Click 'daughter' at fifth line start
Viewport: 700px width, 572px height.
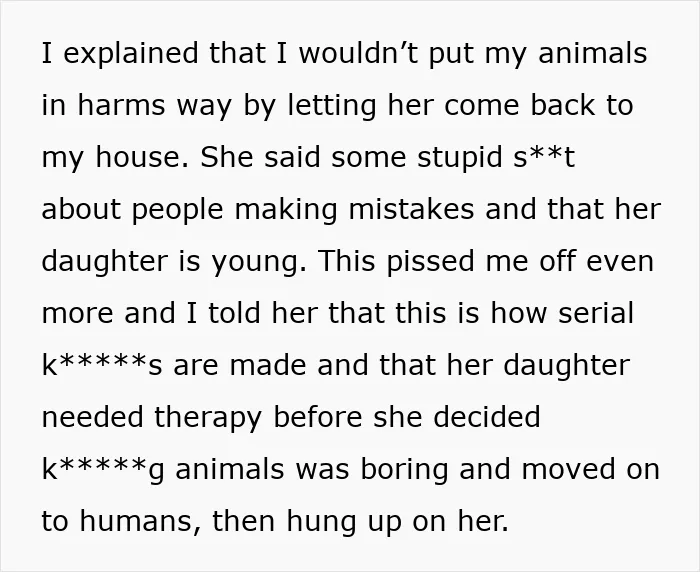pyautogui.click(x=104, y=262)
